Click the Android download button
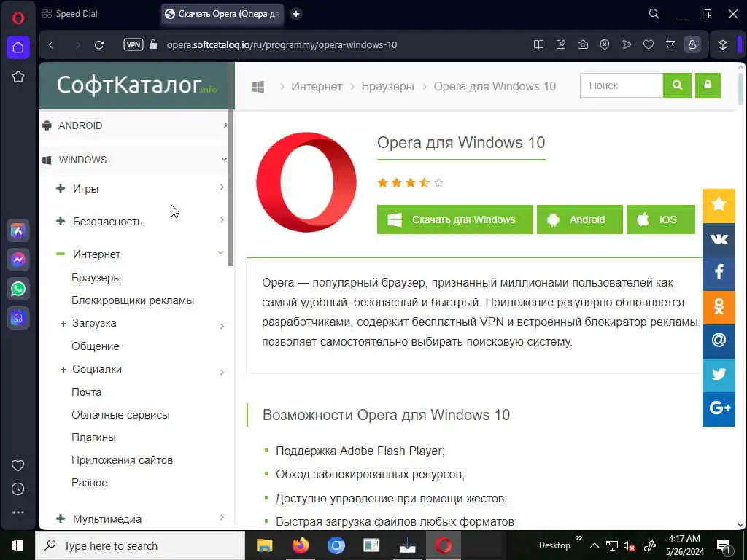The height and width of the screenshot is (560, 747). click(580, 219)
